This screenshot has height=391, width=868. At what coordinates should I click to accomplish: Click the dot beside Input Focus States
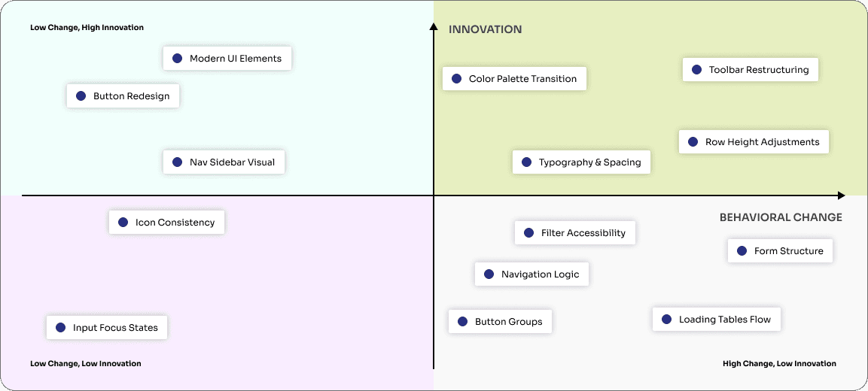[x=60, y=328]
